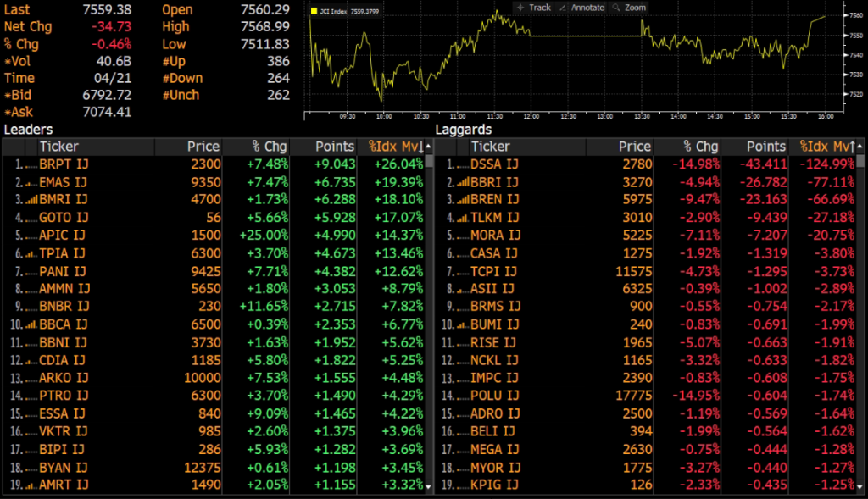Viewport: 868px width, 499px height.
Task: Toggle the JCI Index series legend marker
Action: click(x=314, y=12)
